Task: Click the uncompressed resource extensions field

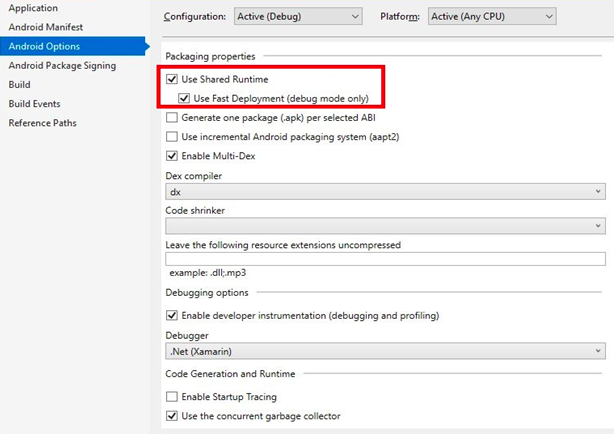Action: (x=385, y=259)
